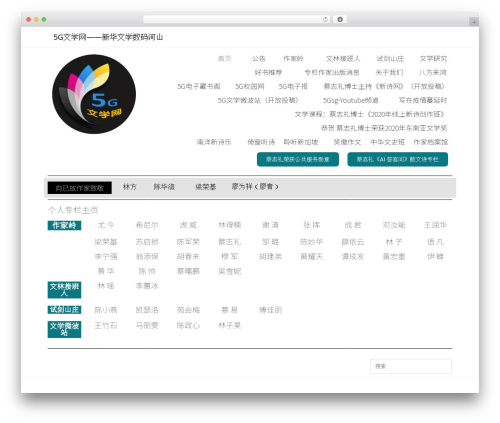Open 林得楠 author column
The height and width of the screenshot is (423, 500).
pos(229,225)
